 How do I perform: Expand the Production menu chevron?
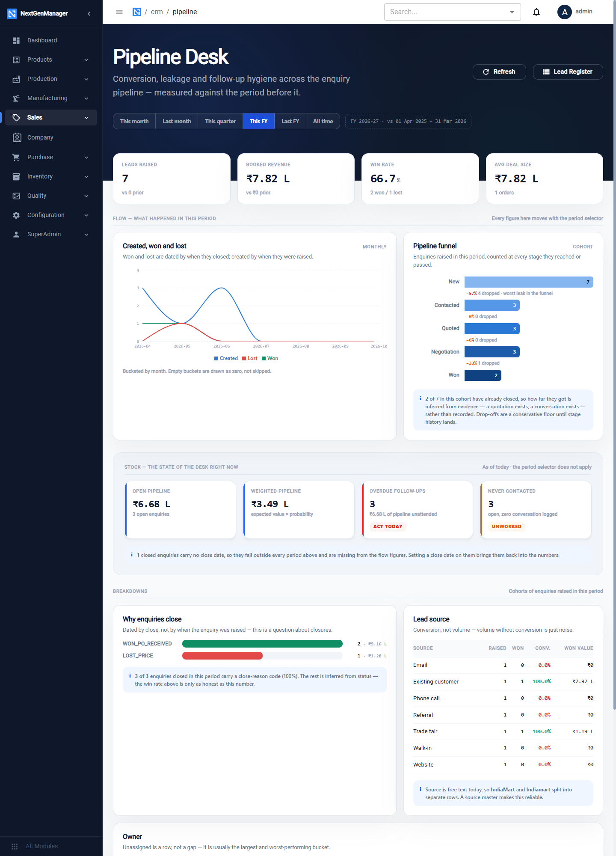coord(86,79)
